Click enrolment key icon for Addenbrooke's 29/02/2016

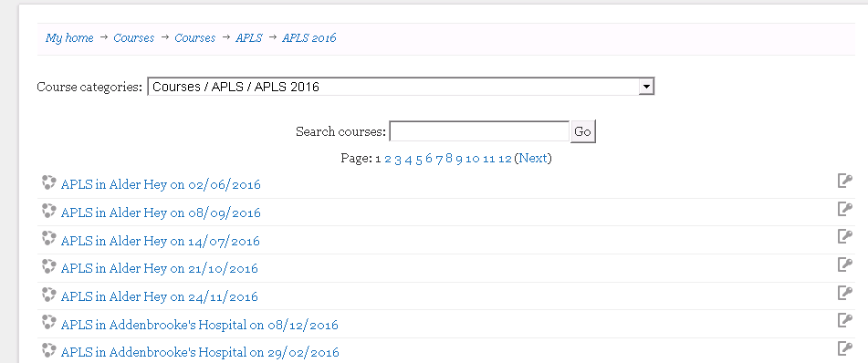pos(845,348)
